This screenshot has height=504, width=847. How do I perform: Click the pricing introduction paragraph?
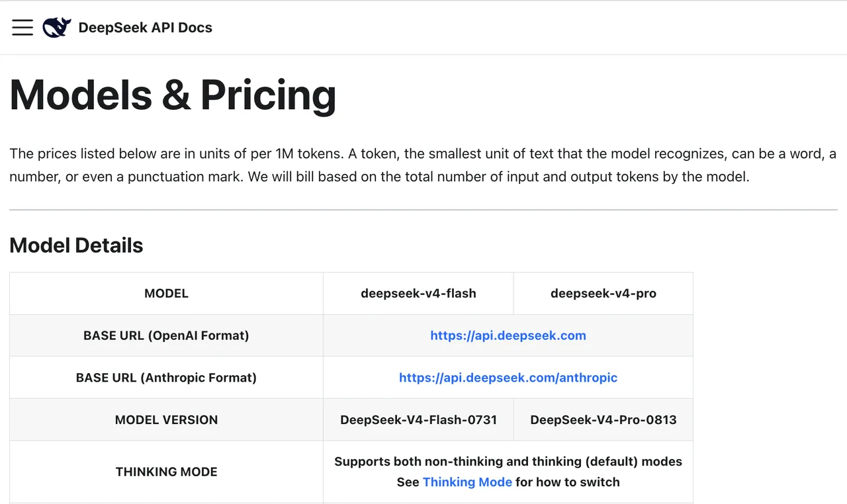423,165
